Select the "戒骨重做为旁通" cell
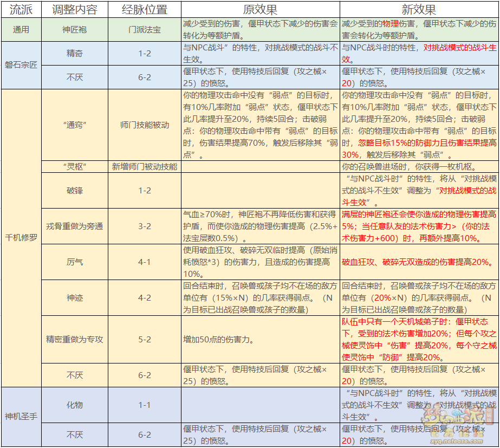The width and height of the screenshot is (500, 448). pos(75,226)
